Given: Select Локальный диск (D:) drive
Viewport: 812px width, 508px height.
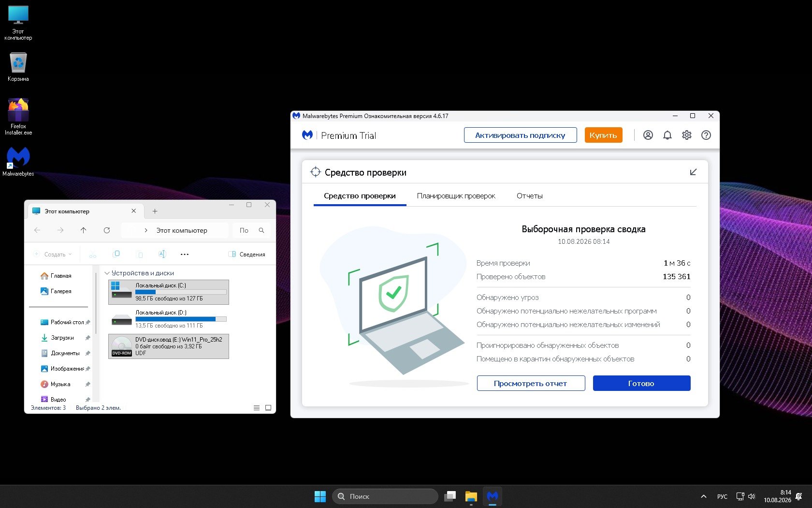Looking at the screenshot, I should [x=169, y=319].
